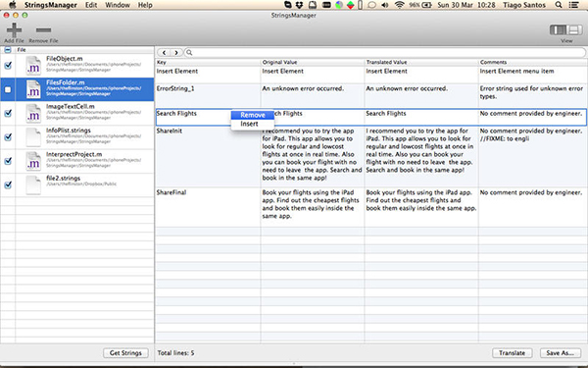588x368 pixels.
Task: Sort by the Comments column header
Action: tap(532, 62)
